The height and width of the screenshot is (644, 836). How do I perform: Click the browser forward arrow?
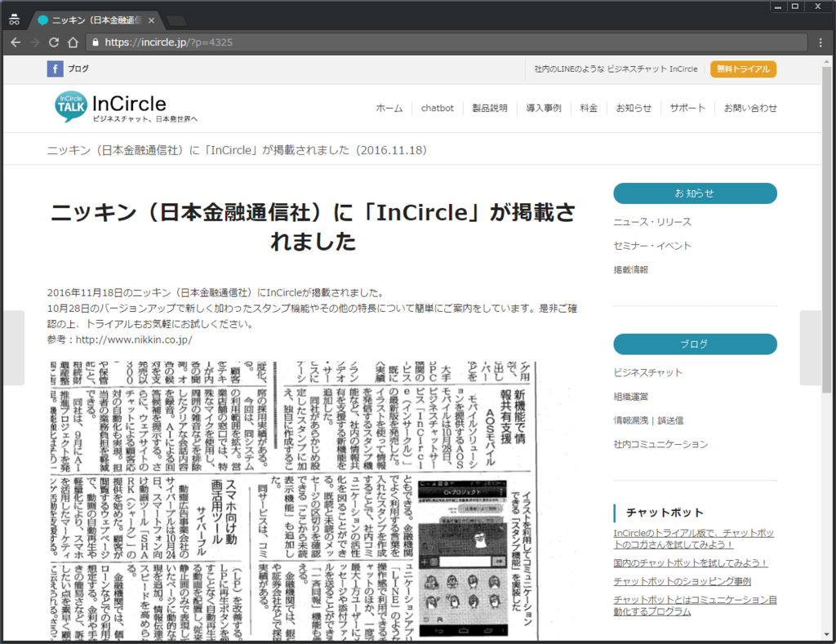pos(34,42)
